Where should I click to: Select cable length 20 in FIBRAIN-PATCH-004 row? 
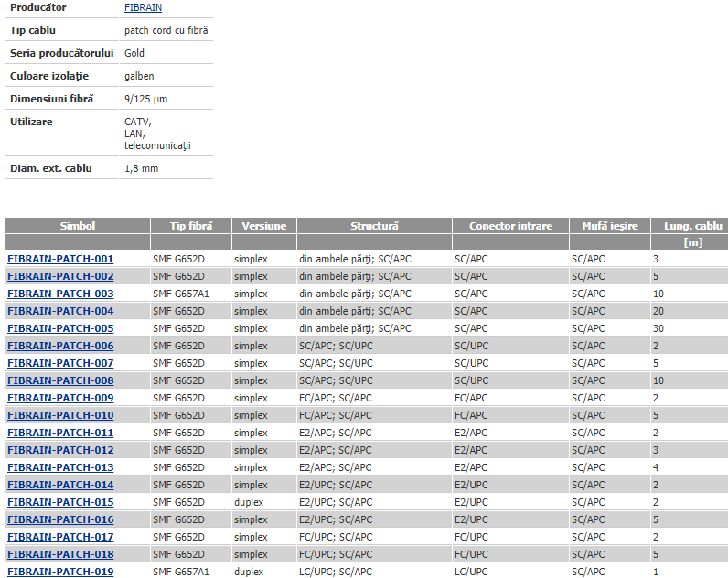[x=658, y=311]
